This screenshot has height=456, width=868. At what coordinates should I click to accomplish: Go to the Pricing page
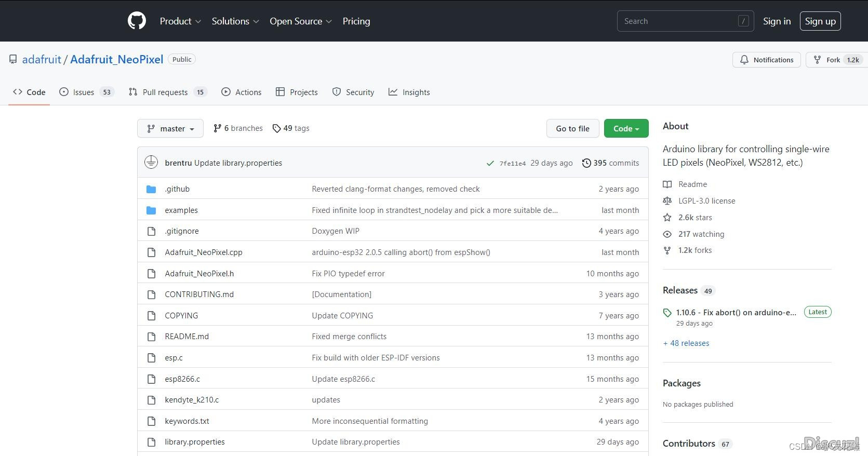[x=356, y=21]
